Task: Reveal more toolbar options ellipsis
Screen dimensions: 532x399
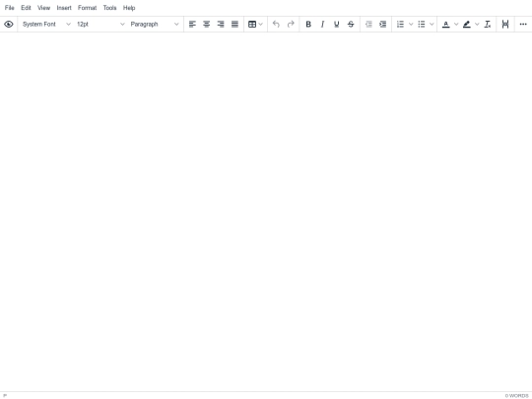Action: pyautogui.click(x=523, y=24)
